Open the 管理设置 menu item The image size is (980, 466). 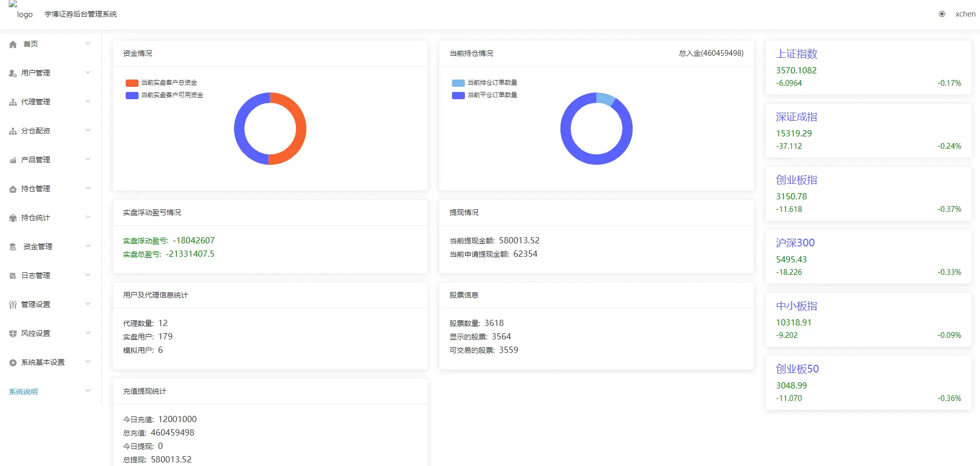[36, 304]
